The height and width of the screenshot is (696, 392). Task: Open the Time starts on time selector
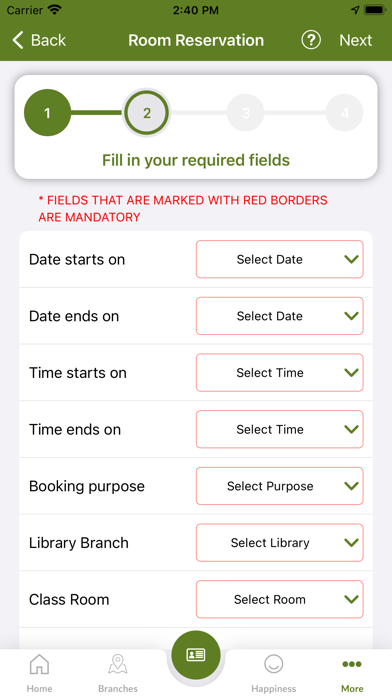pyautogui.click(x=280, y=372)
